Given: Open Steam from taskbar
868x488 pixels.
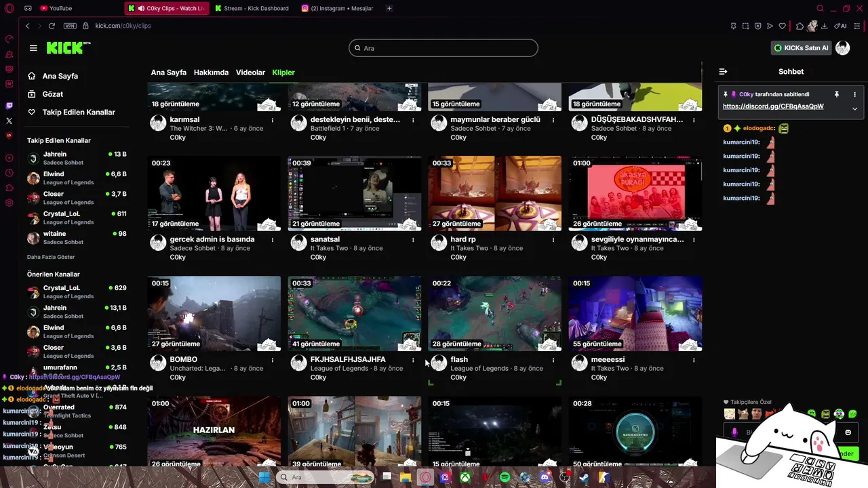Looking at the screenshot, I should [x=583, y=477].
